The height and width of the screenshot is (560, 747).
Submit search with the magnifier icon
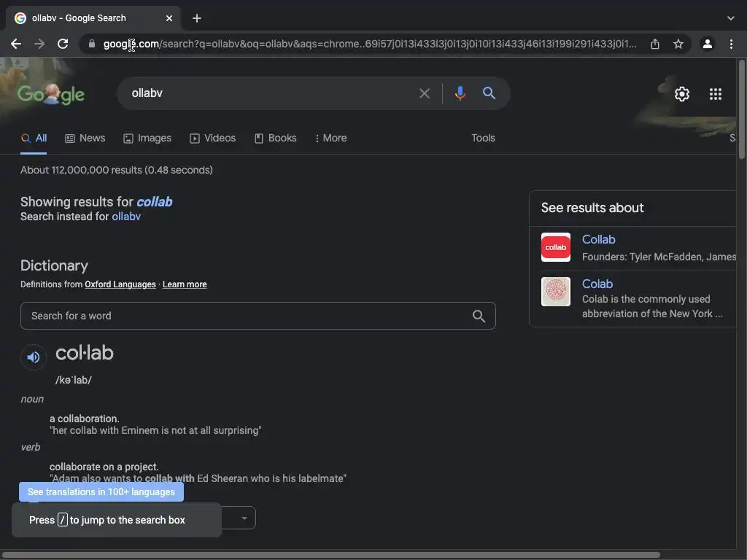(489, 93)
